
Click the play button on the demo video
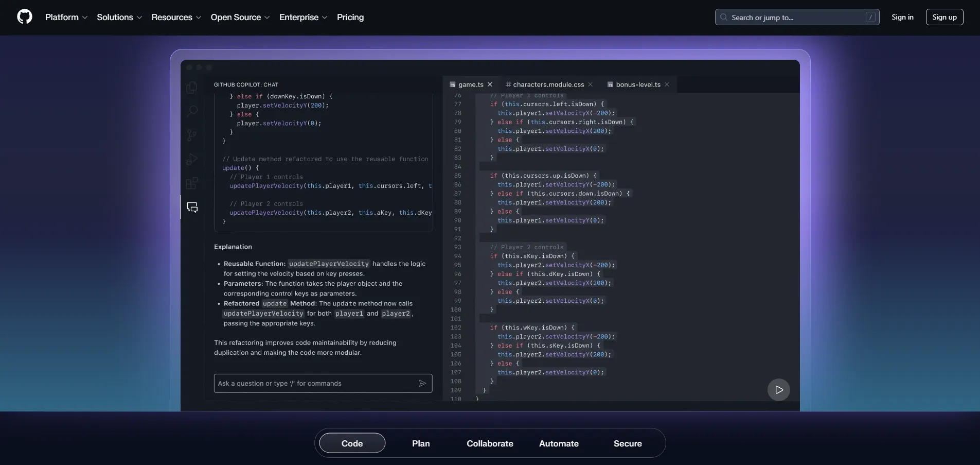(x=779, y=390)
